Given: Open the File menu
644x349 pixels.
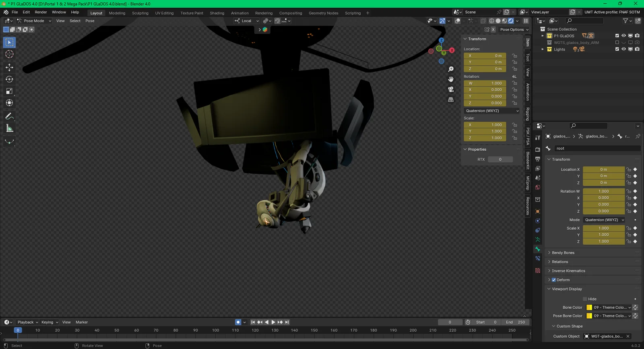Looking at the screenshot, I should (x=14, y=12).
